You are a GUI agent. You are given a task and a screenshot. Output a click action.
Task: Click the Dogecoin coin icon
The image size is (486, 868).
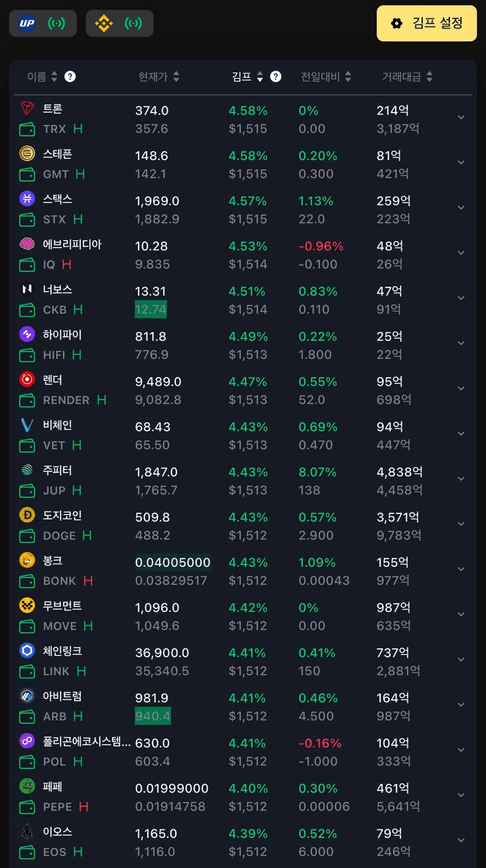27,515
